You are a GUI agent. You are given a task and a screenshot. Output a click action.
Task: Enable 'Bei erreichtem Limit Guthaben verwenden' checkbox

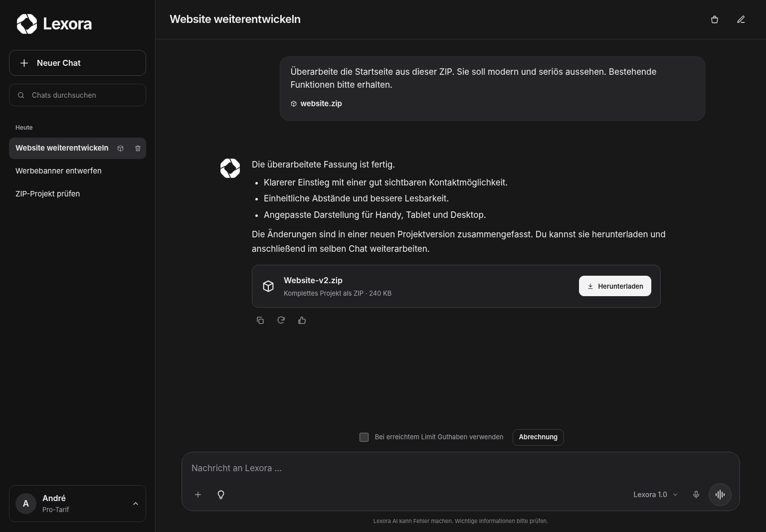pos(364,437)
